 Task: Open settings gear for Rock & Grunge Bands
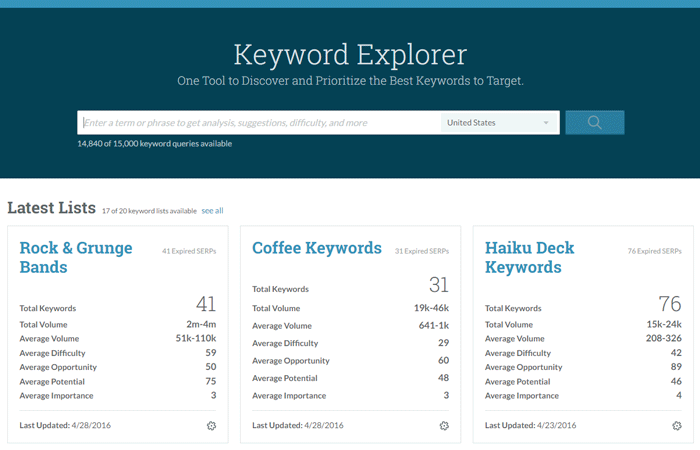pos(211,426)
